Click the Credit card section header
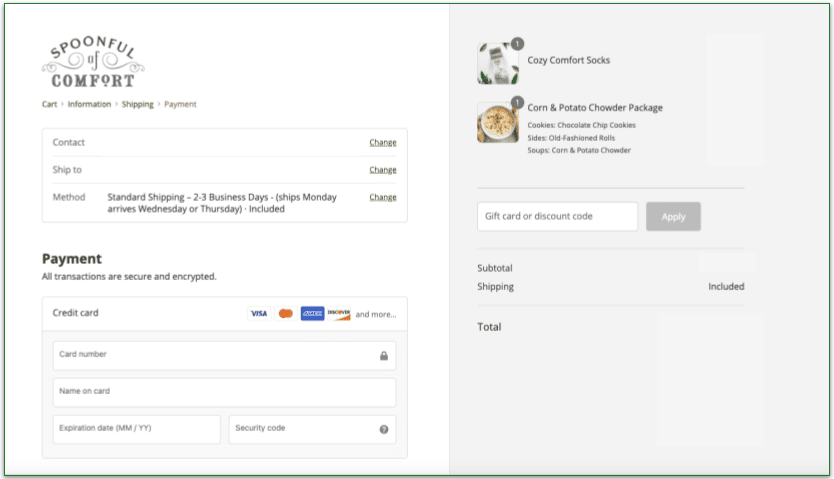The width and height of the screenshot is (834, 479). tap(224, 314)
